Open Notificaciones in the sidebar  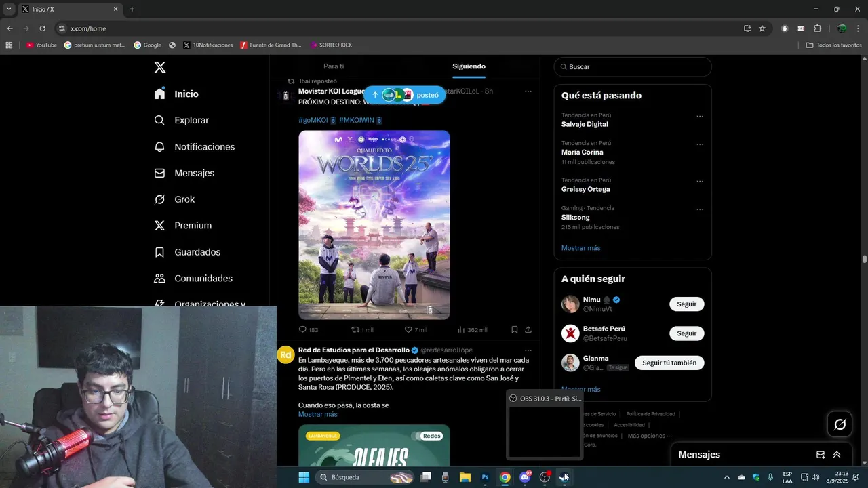[x=194, y=147]
